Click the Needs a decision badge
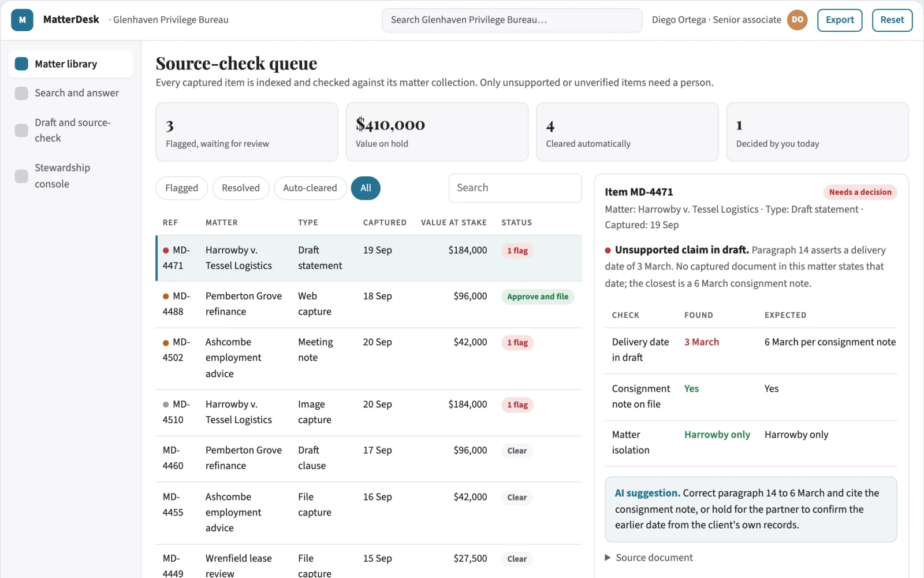Screen dimensions: 924x578 (x=860, y=192)
